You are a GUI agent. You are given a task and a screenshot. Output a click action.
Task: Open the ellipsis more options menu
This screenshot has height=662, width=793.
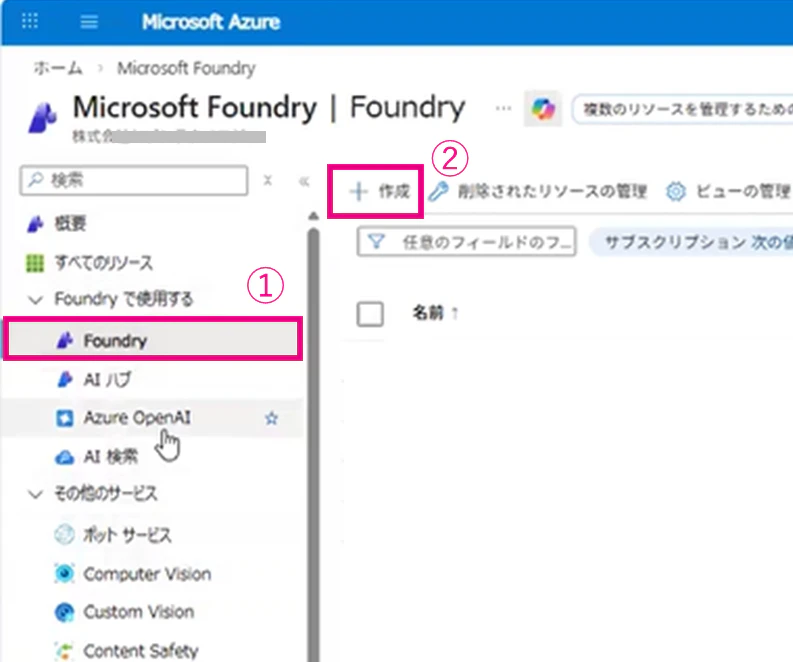tap(503, 108)
